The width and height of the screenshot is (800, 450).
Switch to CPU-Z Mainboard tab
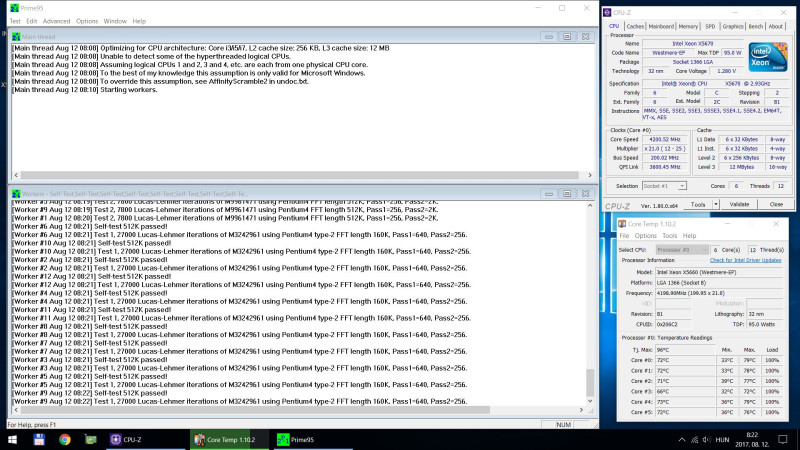[661, 26]
